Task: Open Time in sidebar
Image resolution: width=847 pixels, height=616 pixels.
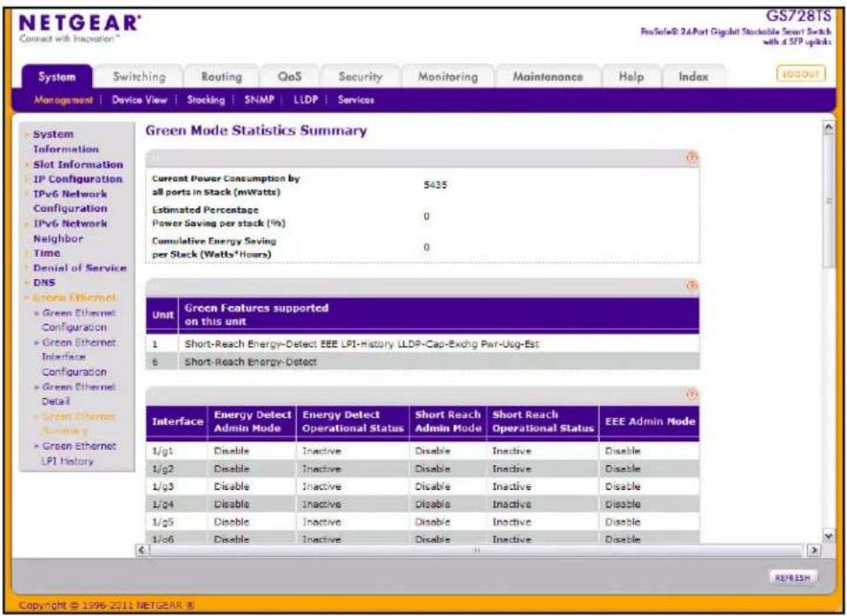Action: (x=47, y=252)
